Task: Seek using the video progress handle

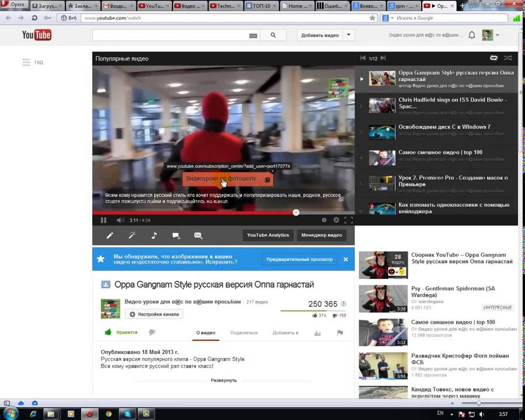Action: click(296, 212)
